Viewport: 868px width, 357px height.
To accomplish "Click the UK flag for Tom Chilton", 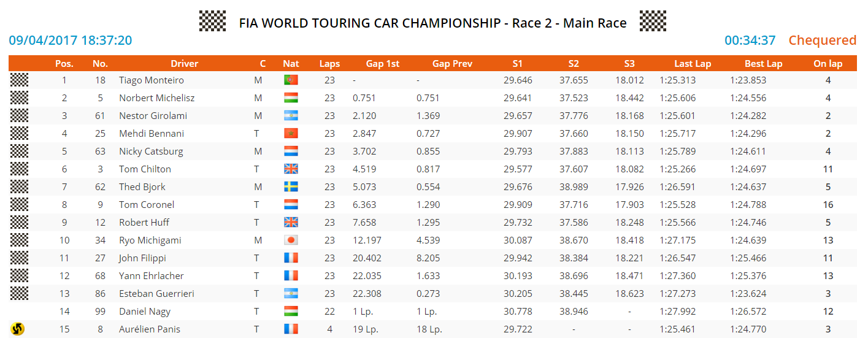I will (x=291, y=169).
